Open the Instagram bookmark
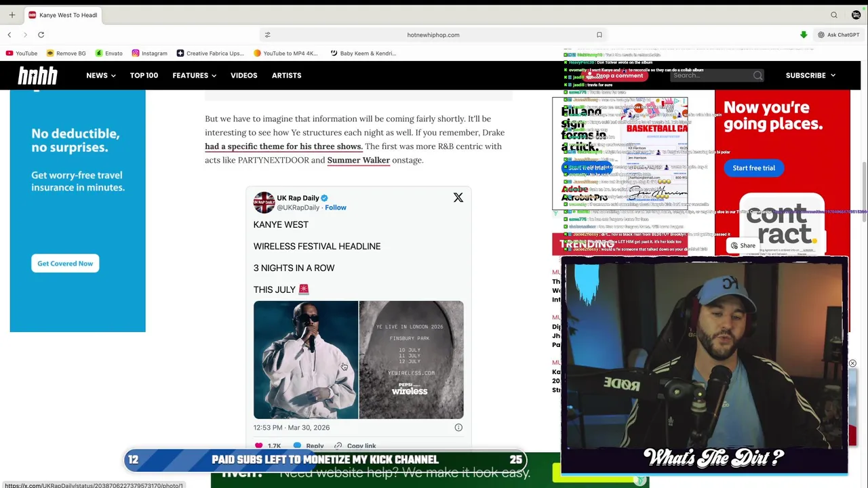 pos(149,53)
